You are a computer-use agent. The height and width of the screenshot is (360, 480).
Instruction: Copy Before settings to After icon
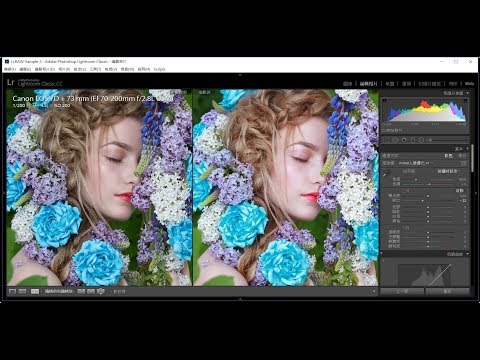click(x=81, y=291)
